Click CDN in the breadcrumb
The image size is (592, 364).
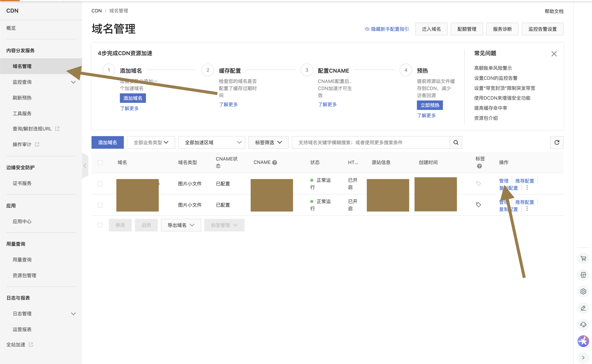97,11
